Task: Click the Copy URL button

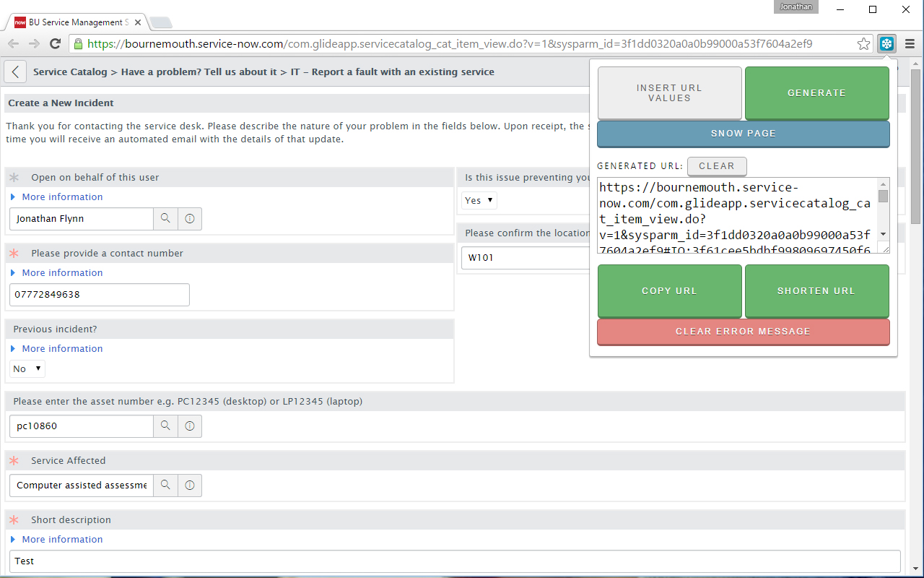Action: [x=669, y=291]
